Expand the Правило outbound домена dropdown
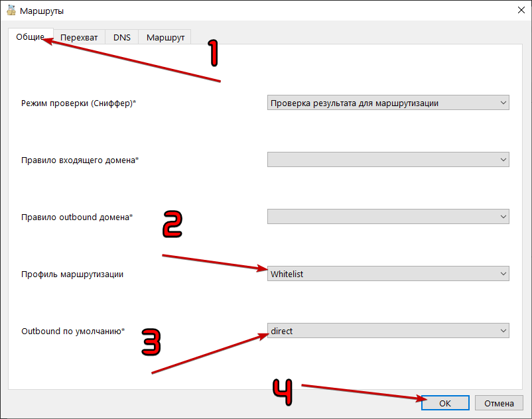 click(x=388, y=217)
